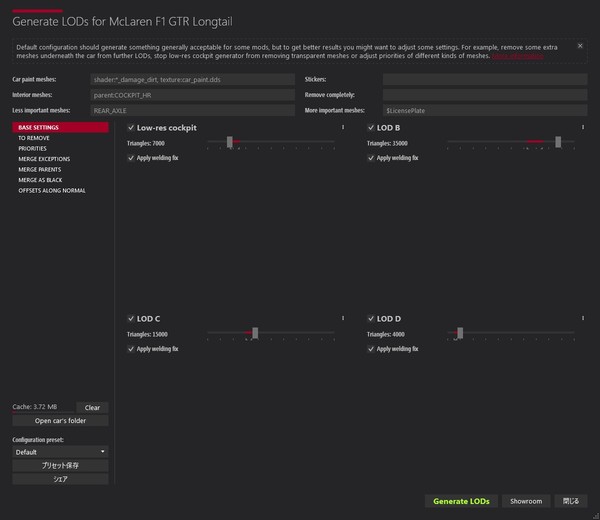This screenshot has height=520, width=600.
Task: Focus the Stickers input field
Action: 485,80
